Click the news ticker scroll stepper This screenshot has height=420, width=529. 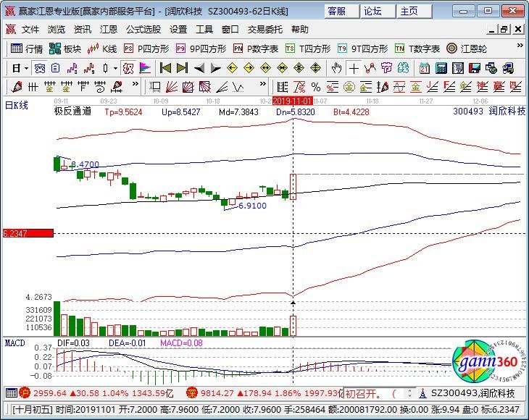pos(409,393)
